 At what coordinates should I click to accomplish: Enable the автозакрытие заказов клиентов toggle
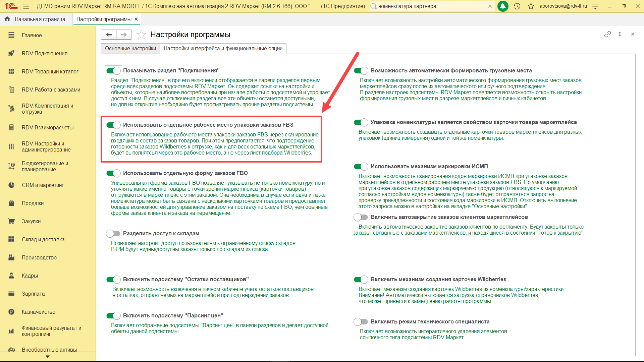pos(361,217)
